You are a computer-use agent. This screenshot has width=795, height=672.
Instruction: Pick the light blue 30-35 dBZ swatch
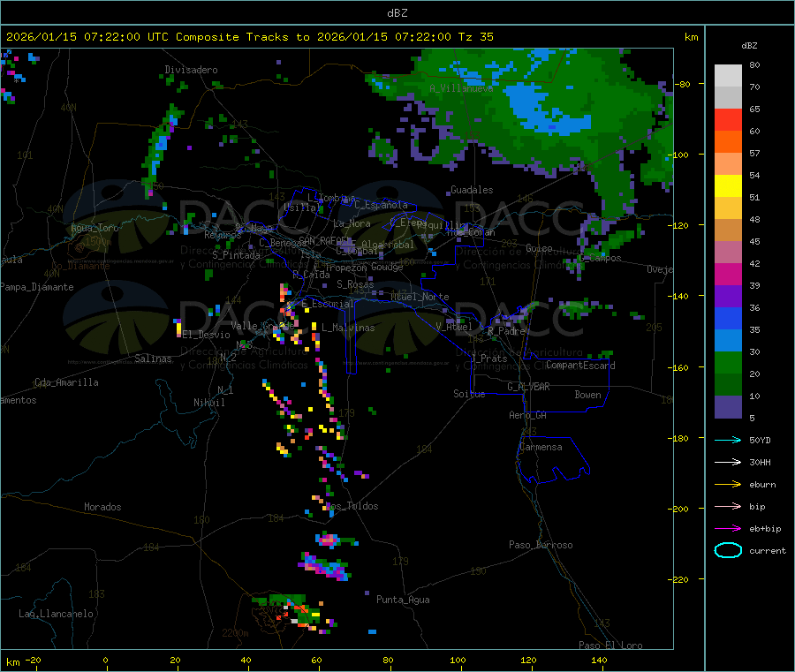pos(728,341)
